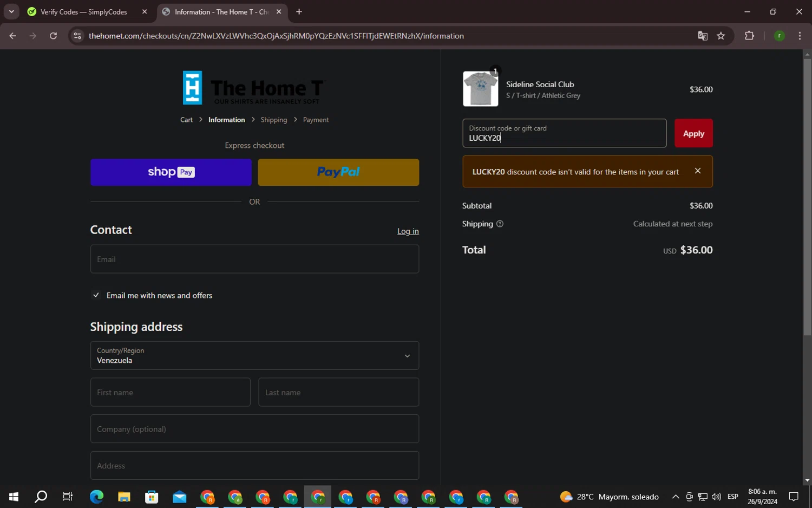Open Windows taskbar search
The image size is (812, 508).
[41, 497]
